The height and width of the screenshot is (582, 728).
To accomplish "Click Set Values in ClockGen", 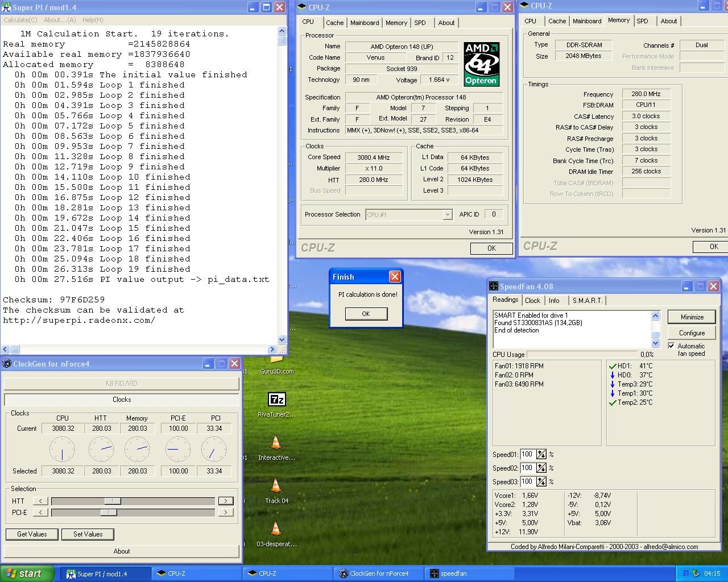I will pos(88,534).
